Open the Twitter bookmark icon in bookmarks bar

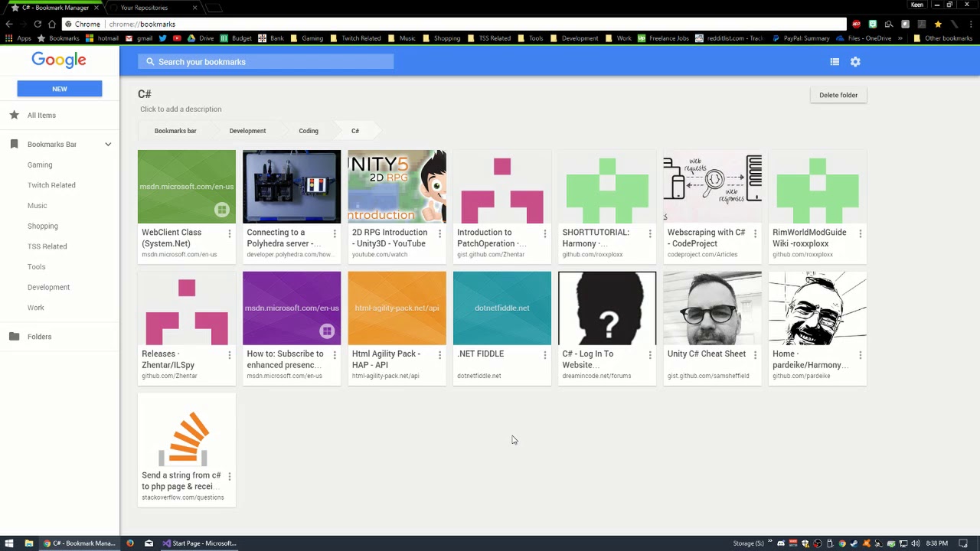tap(162, 38)
